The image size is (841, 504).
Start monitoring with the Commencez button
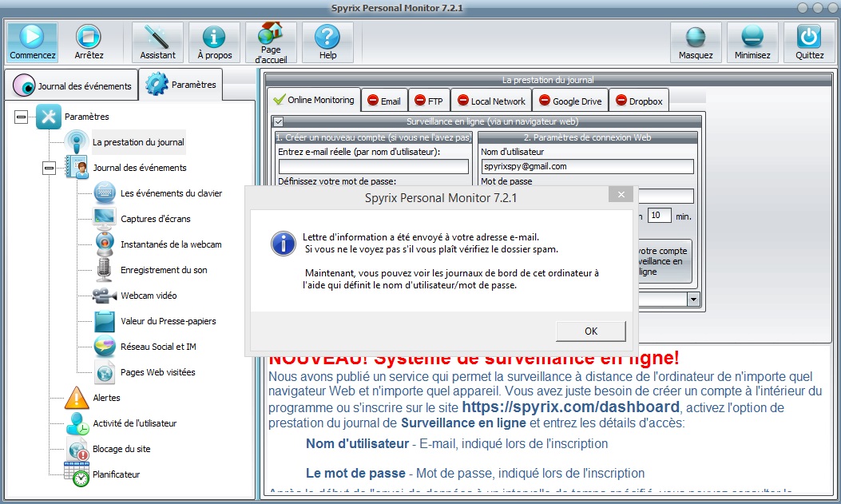32,42
